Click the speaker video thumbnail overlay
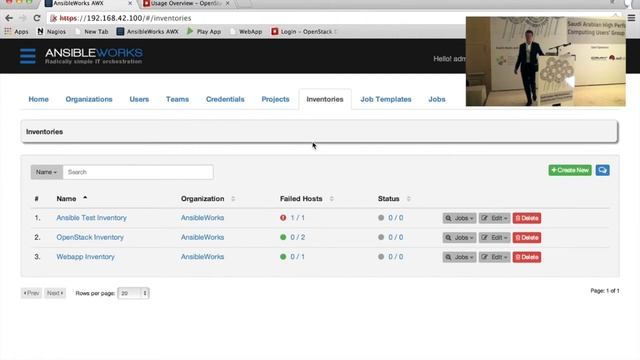 546,61
